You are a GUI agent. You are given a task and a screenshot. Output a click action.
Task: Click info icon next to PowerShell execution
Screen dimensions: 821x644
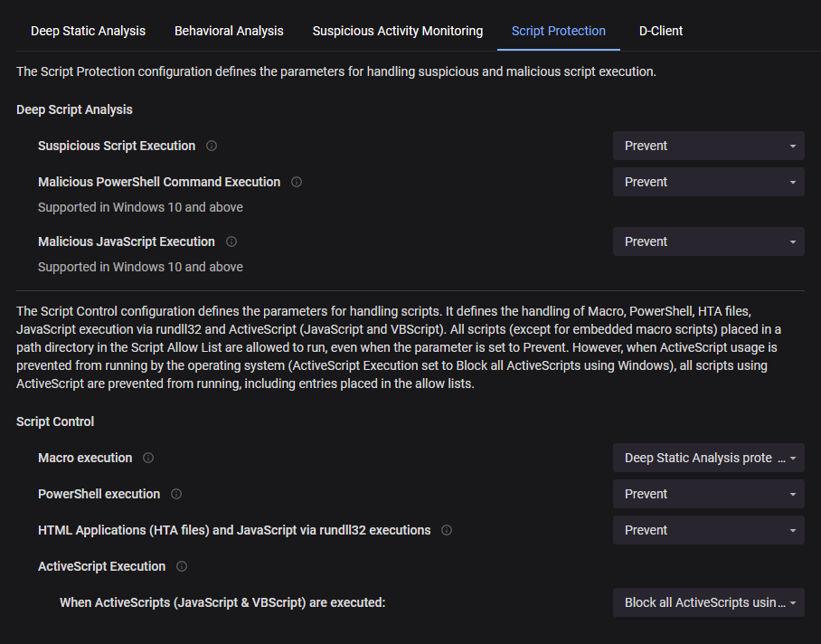176,494
